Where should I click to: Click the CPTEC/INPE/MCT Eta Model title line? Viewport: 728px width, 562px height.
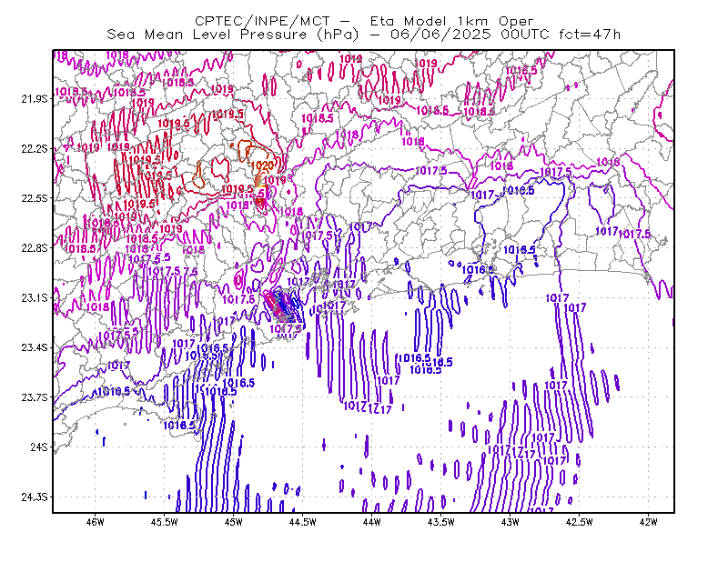(x=364, y=21)
